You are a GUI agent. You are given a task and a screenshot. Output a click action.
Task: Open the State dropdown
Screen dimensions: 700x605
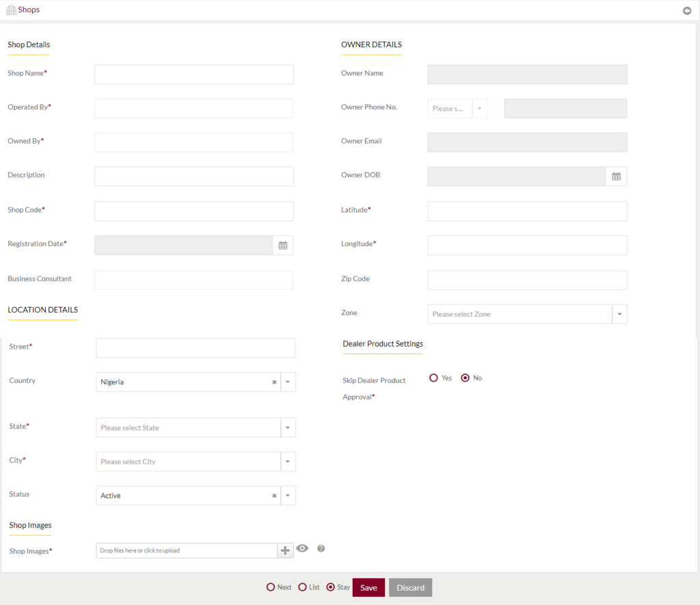[x=196, y=428]
